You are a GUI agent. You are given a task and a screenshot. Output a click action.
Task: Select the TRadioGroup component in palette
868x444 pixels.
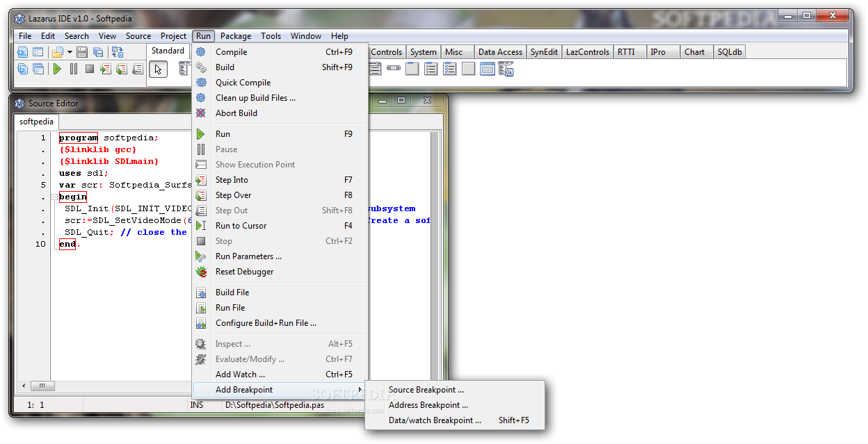[x=431, y=69]
